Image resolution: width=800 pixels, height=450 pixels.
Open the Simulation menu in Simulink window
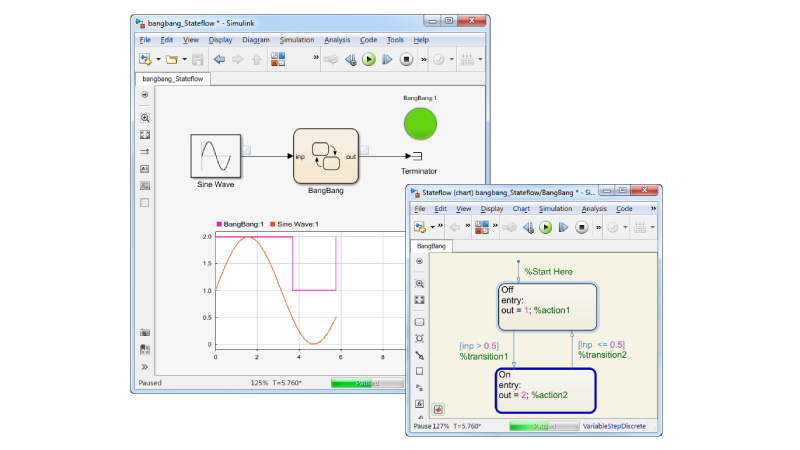296,40
